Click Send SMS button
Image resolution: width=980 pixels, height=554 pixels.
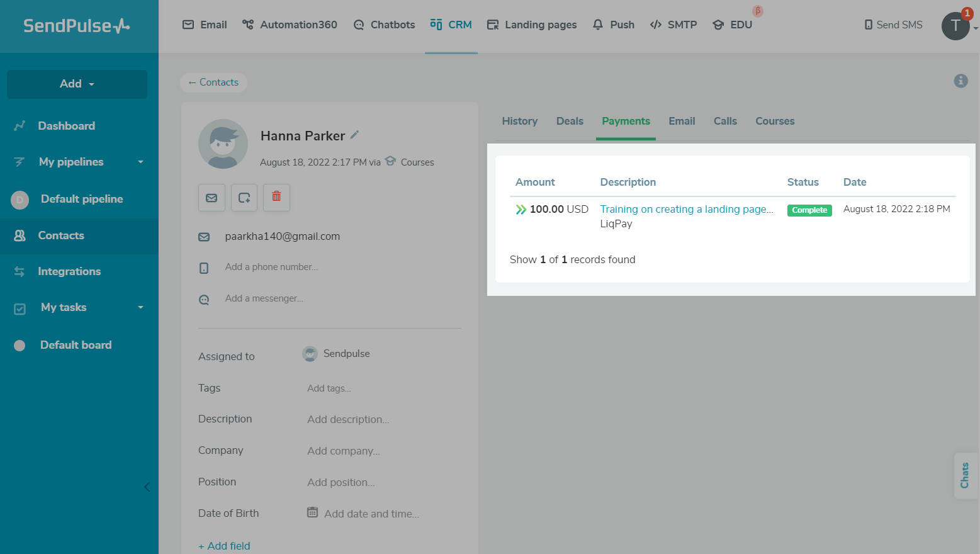[893, 25]
